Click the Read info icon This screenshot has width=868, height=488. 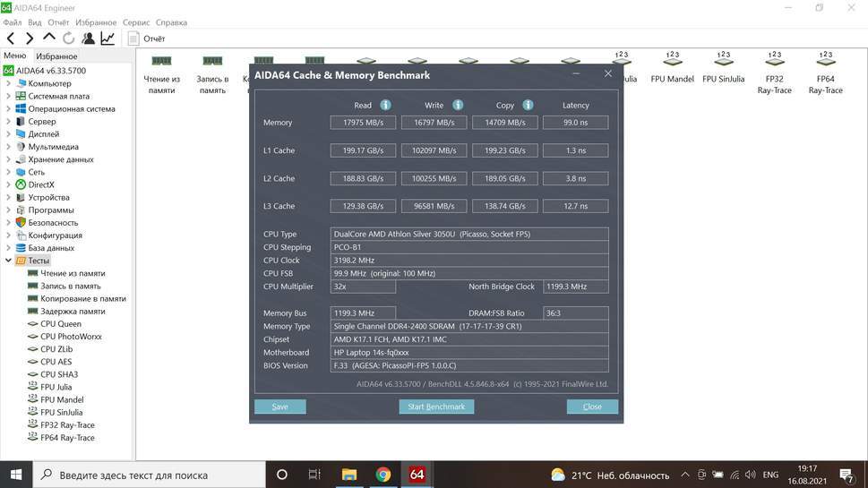click(385, 105)
